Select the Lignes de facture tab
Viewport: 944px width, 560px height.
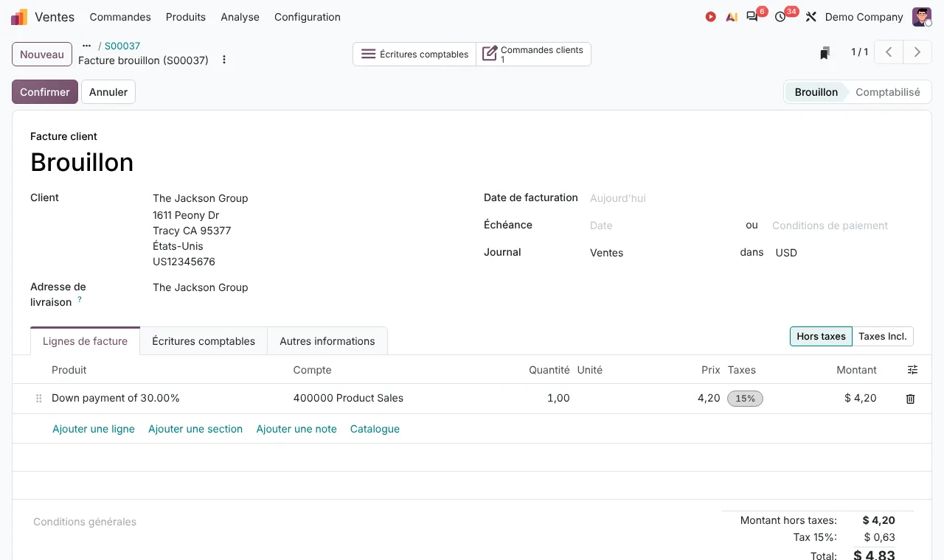(86, 341)
